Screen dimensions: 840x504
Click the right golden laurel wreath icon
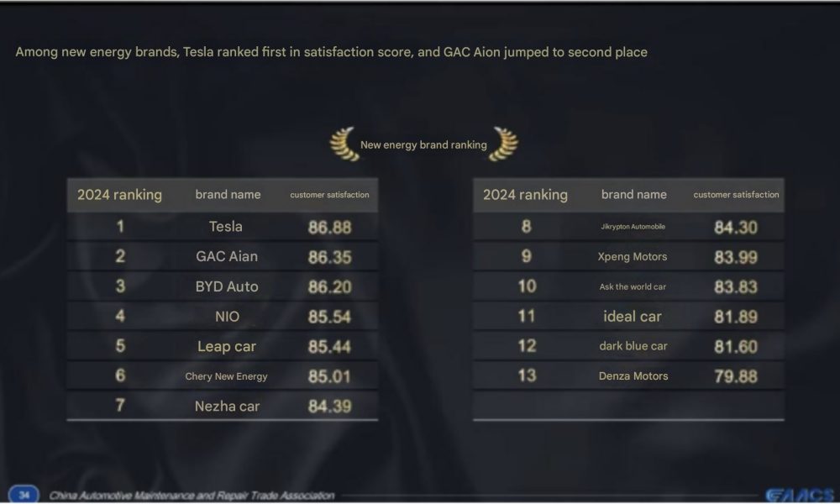coord(505,144)
